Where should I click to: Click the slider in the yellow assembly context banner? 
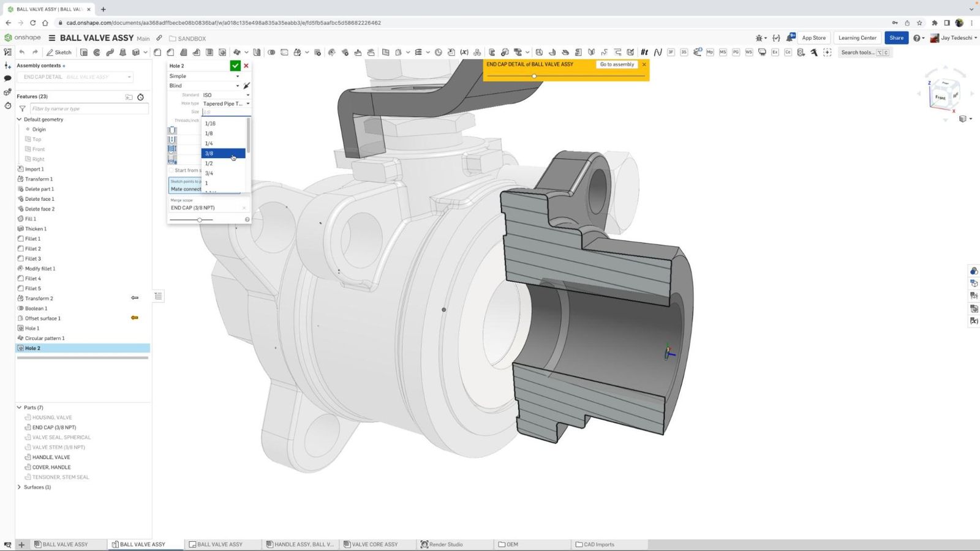[534, 76]
